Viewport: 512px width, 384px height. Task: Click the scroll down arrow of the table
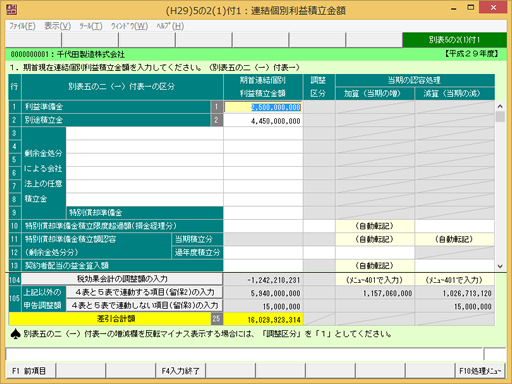pos(500,266)
